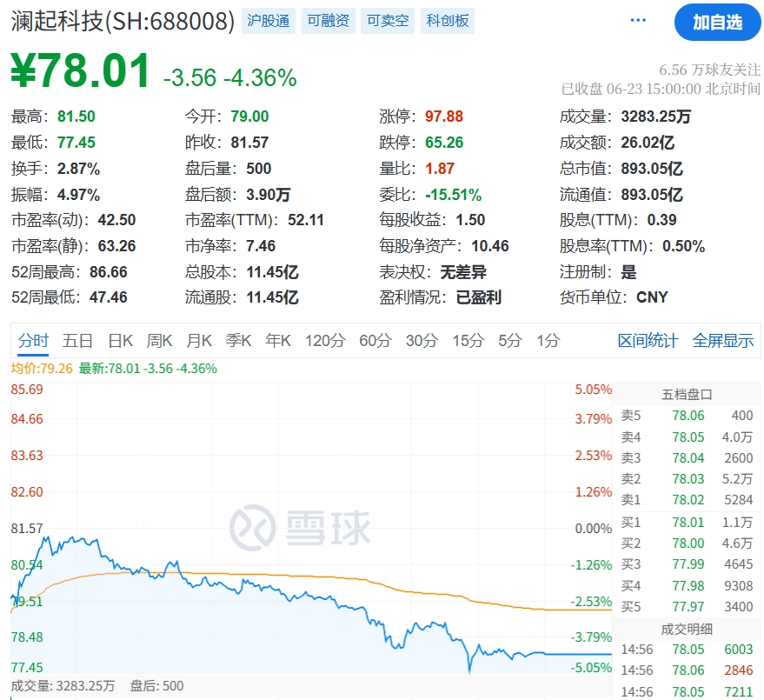Switch to the 周K chart tab

click(159, 340)
